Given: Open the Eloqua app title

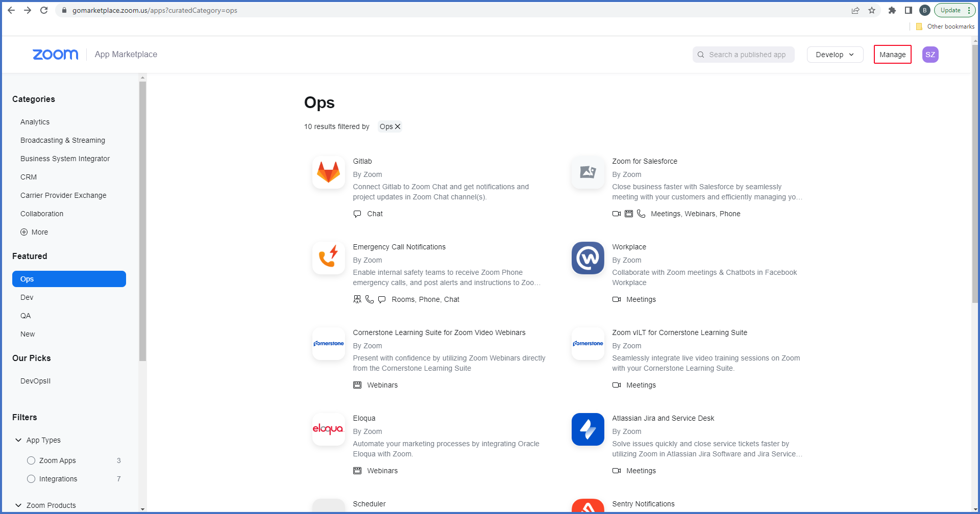Looking at the screenshot, I should coord(364,418).
